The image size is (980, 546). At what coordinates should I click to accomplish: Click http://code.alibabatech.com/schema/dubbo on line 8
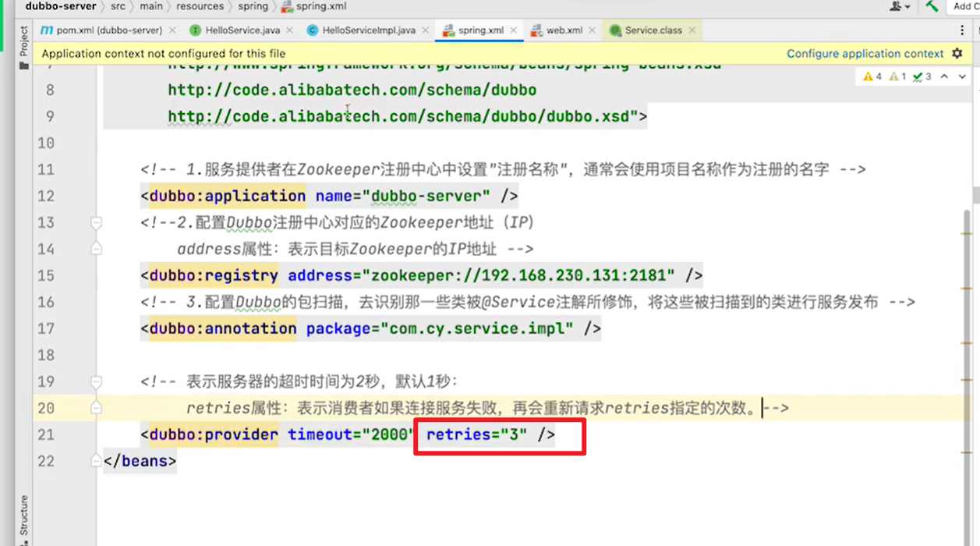(352, 90)
